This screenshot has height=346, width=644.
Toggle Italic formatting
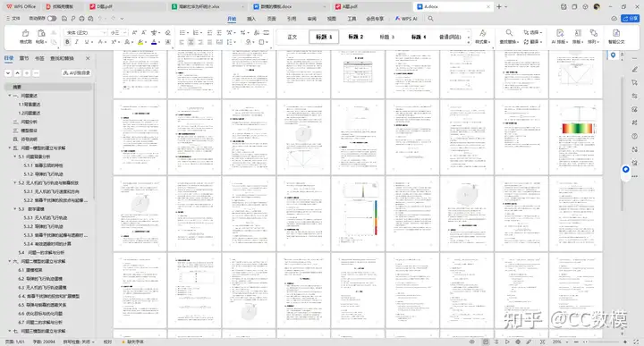pyautogui.click(x=76, y=42)
